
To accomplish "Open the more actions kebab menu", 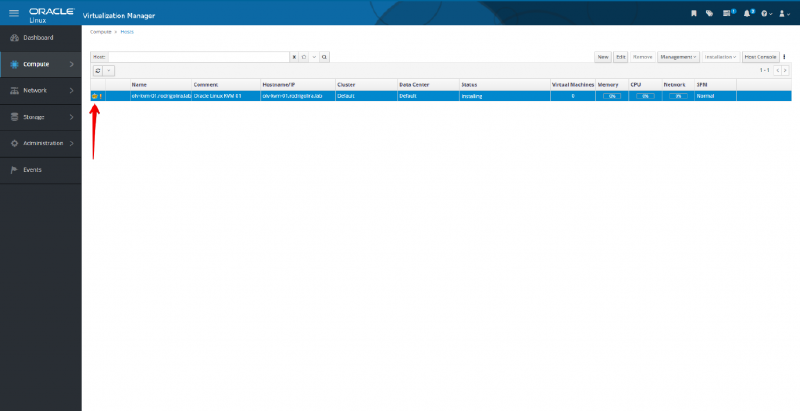I will [x=784, y=57].
